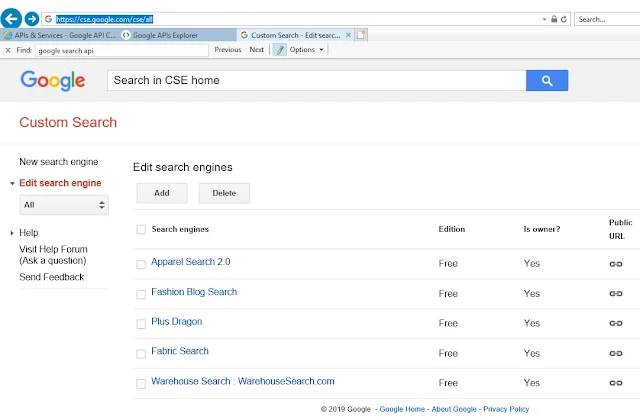Click the Custom Search heading link
The width and height of the screenshot is (640, 420).
[68, 122]
